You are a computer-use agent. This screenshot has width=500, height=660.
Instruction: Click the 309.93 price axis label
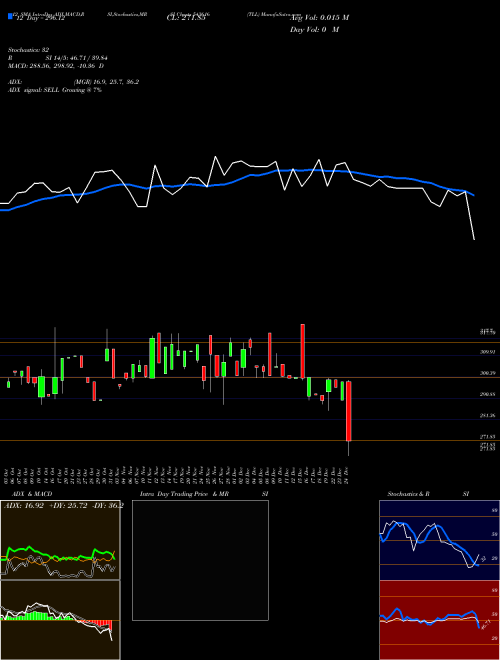[x=487, y=351]
